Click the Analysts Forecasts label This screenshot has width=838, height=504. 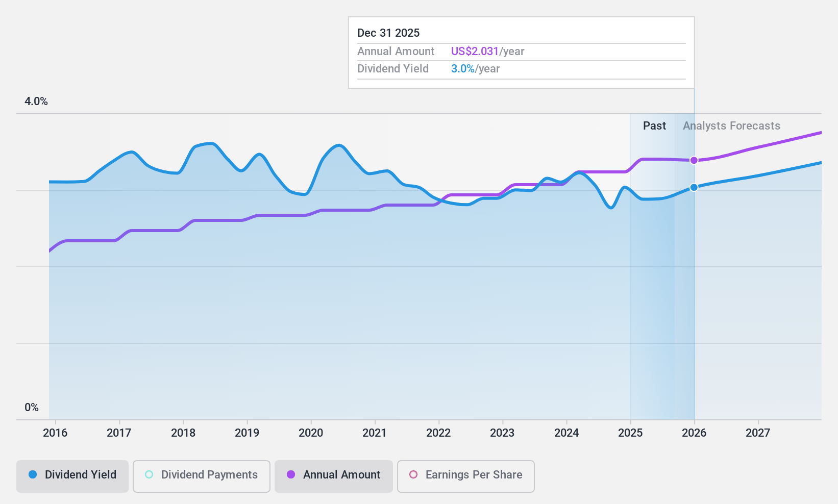(731, 126)
